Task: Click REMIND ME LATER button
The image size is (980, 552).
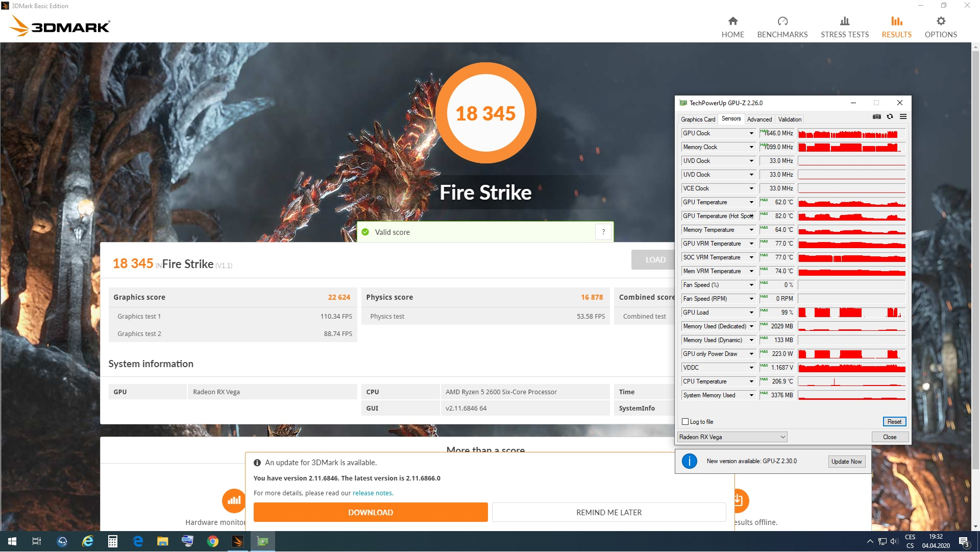Action: pos(609,512)
